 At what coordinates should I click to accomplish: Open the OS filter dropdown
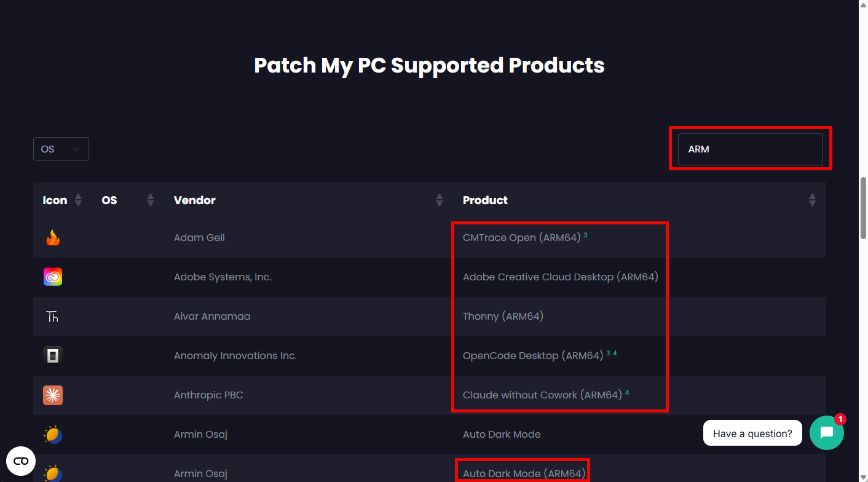click(61, 149)
